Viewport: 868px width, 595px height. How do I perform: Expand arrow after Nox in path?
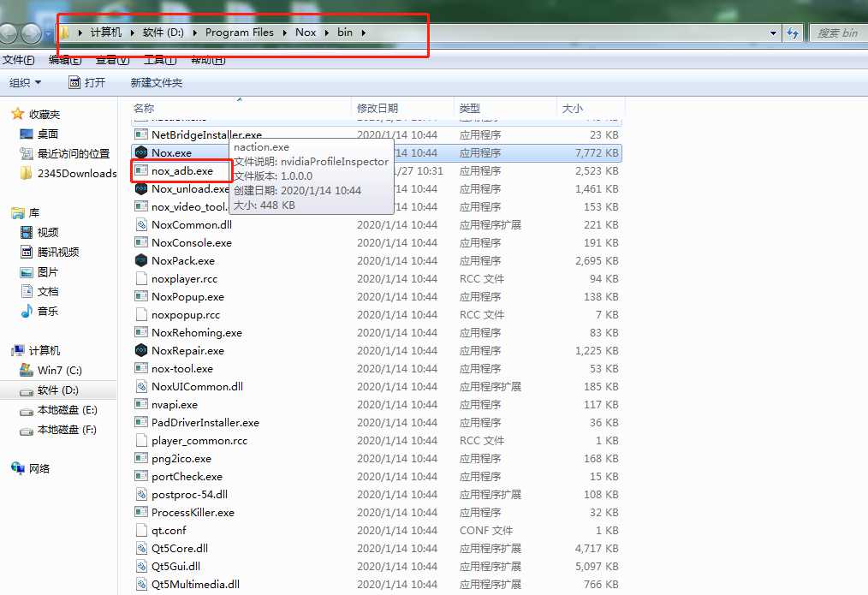point(327,33)
